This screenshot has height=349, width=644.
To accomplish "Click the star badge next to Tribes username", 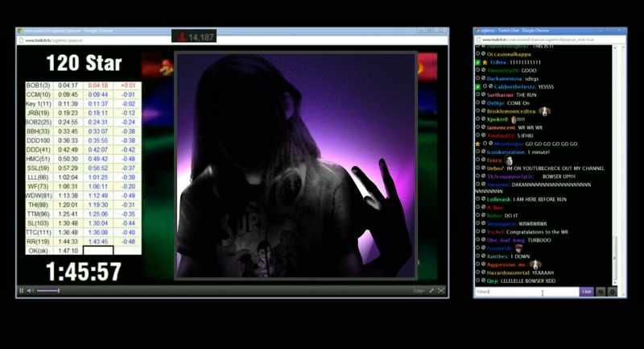I will click(485, 63).
